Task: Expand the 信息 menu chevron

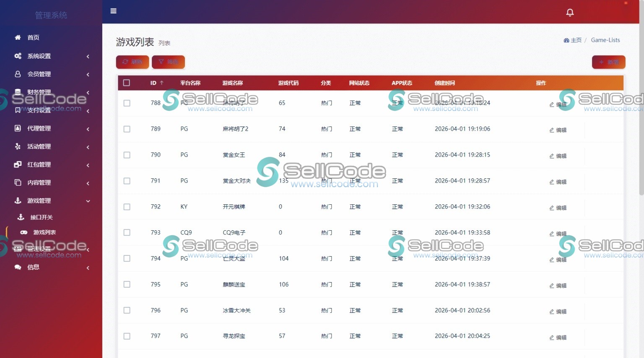Action: pyautogui.click(x=88, y=268)
